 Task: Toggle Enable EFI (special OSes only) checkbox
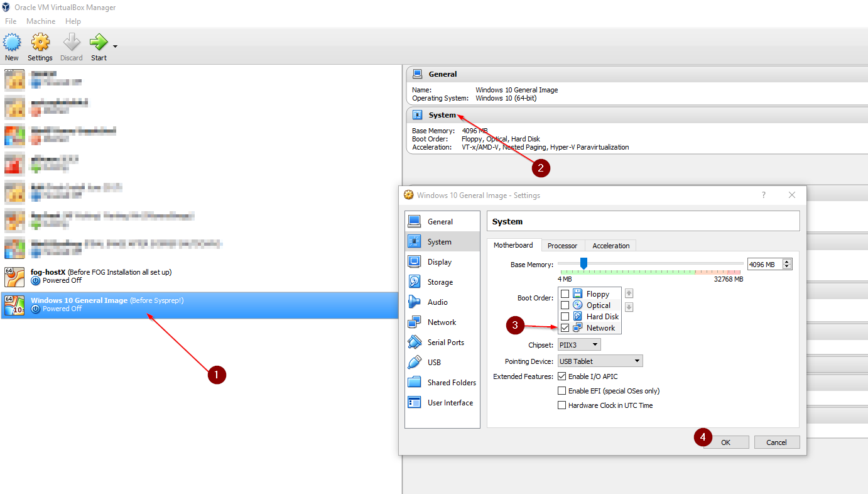coord(562,391)
